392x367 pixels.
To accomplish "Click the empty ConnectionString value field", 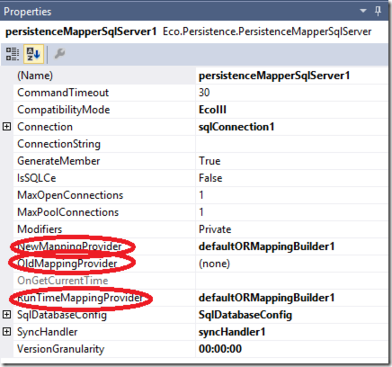I will point(292,144).
